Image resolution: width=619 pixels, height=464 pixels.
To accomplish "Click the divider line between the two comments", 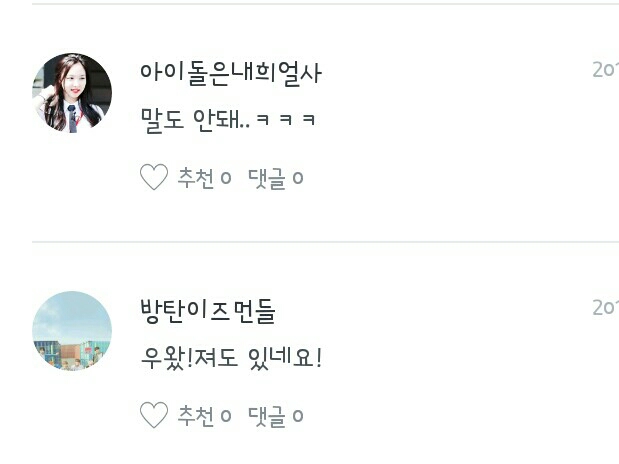I will (325, 241).
